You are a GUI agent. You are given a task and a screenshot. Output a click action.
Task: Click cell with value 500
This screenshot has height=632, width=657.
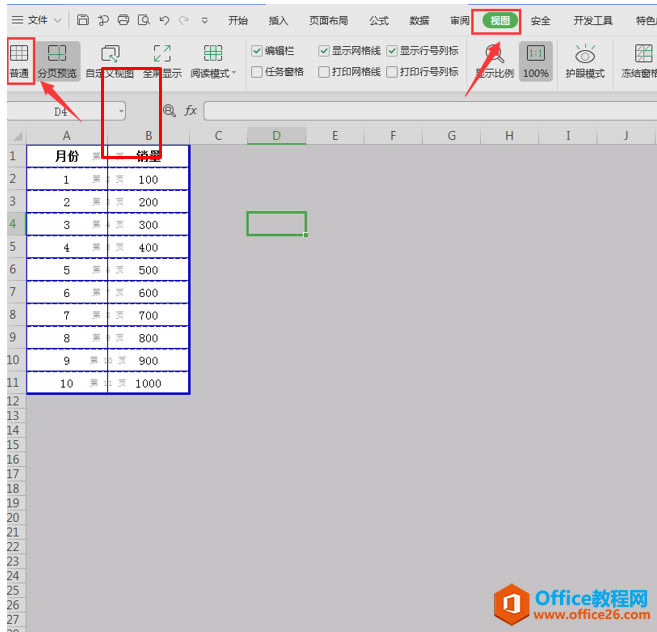(x=148, y=270)
